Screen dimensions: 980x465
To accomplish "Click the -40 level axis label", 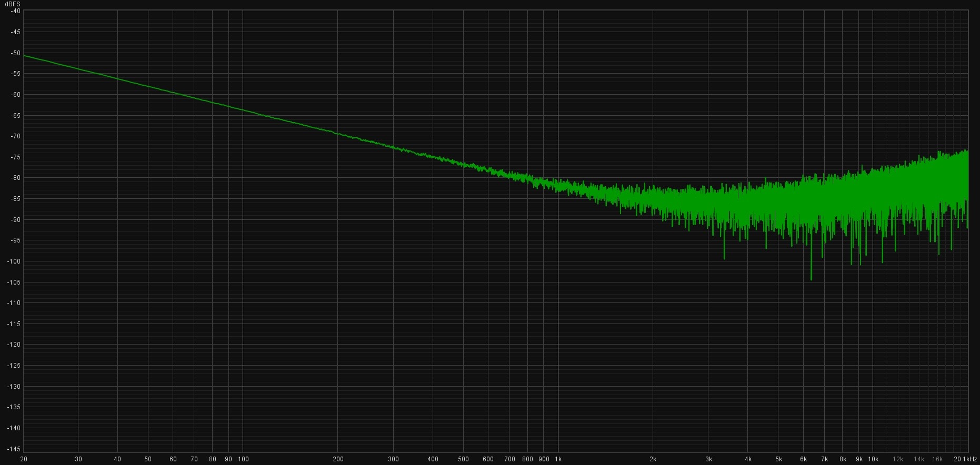I will 15,11.
